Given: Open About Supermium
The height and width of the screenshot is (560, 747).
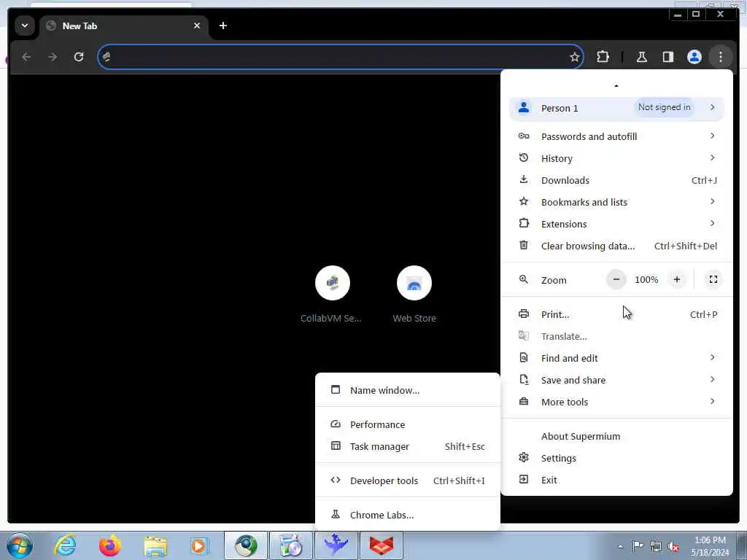Looking at the screenshot, I should click(616, 437).
